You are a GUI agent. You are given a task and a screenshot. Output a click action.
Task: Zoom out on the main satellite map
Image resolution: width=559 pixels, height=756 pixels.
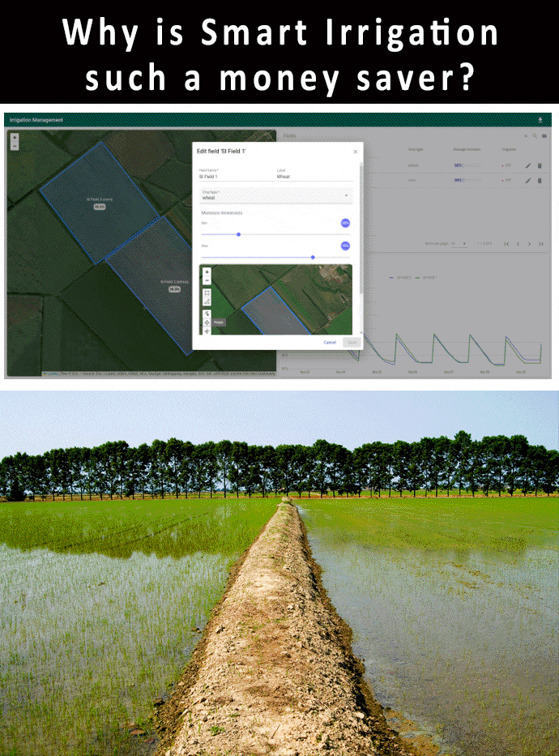pyautogui.click(x=15, y=146)
